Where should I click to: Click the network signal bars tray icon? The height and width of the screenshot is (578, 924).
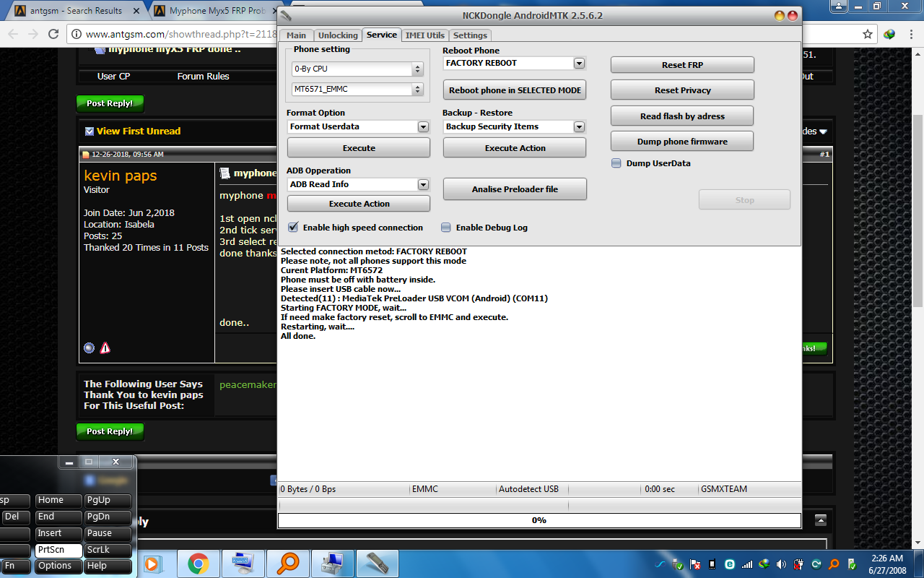[747, 564]
